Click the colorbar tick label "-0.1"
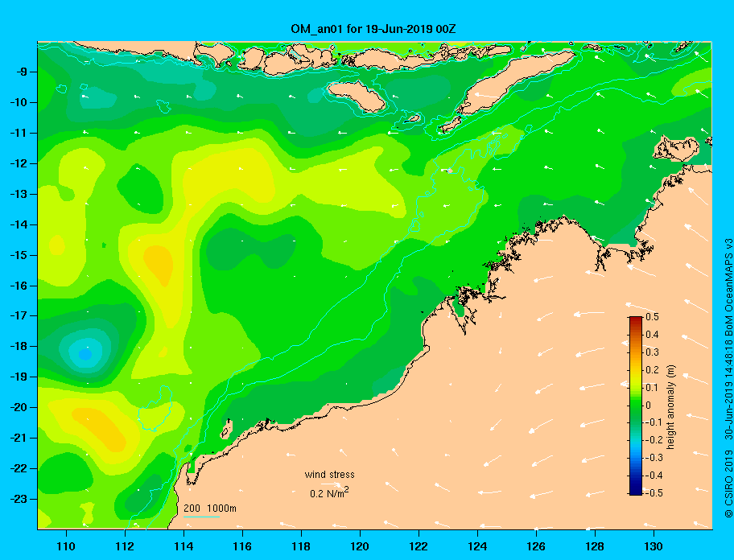 [x=652, y=422]
